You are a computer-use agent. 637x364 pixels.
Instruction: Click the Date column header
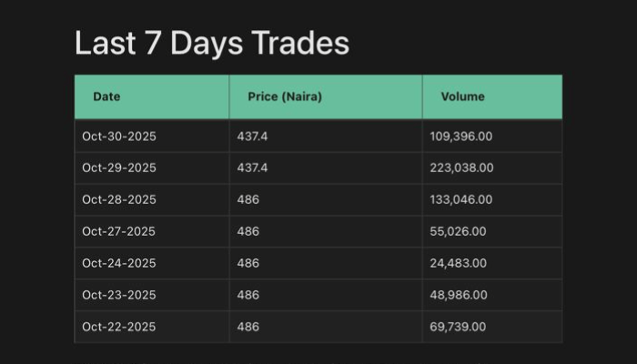pos(106,96)
